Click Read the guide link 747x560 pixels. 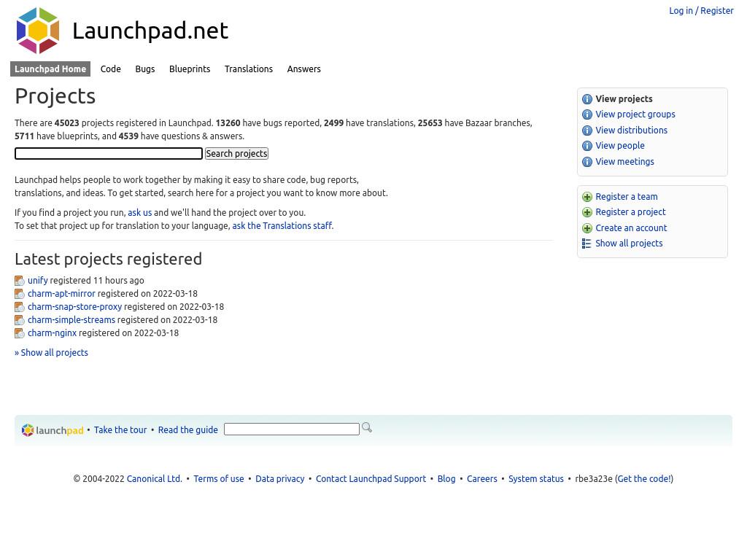point(187,430)
